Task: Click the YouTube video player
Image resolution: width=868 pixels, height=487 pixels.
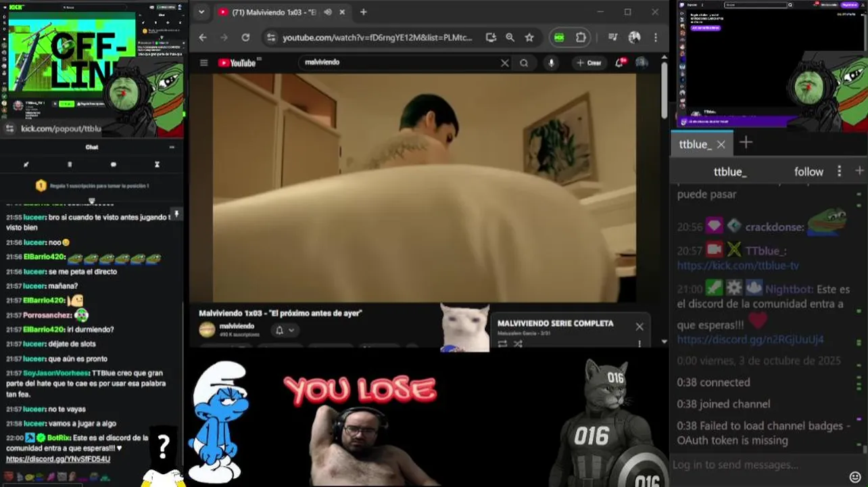Action: (425, 187)
